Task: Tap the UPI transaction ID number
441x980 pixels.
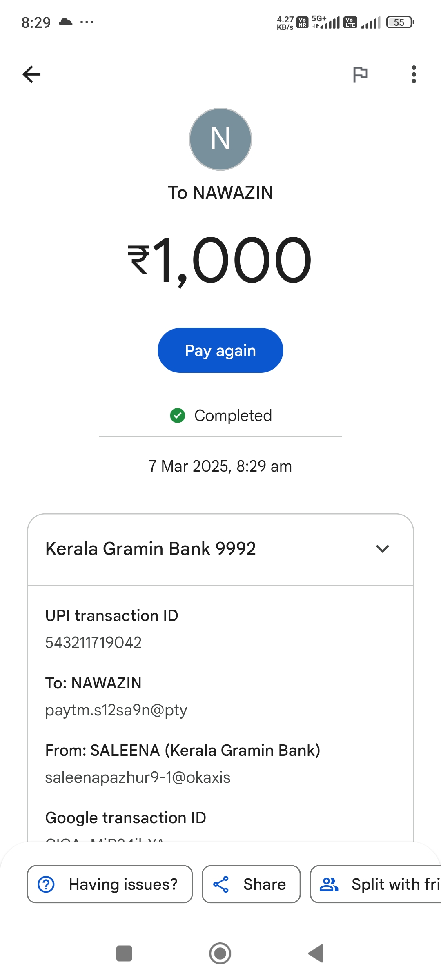Action: 94,643
